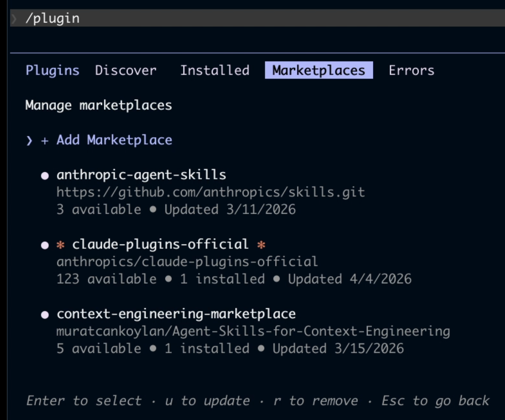Select the Marketplaces tab
The height and width of the screenshot is (420, 505).
[x=319, y=70]
